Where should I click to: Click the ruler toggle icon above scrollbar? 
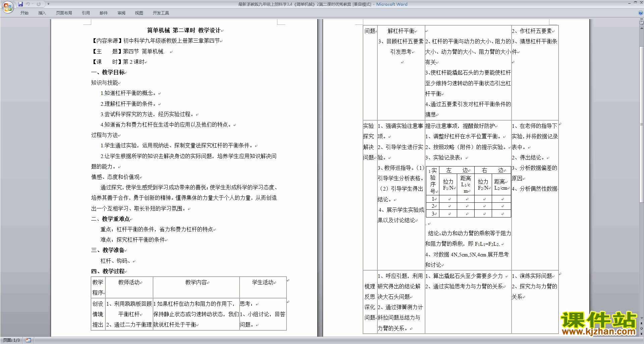pos(642,23)
